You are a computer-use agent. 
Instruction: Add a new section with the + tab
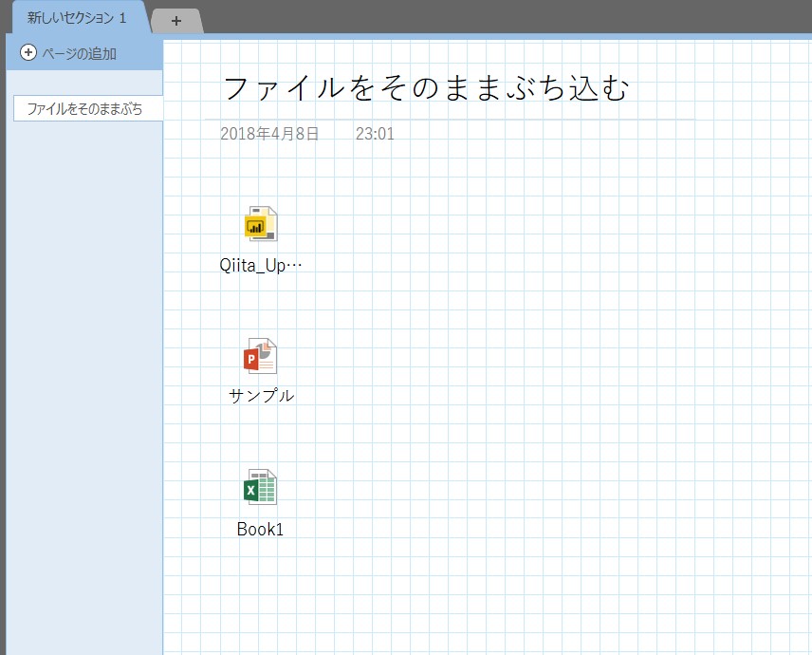tap(176, 21)
